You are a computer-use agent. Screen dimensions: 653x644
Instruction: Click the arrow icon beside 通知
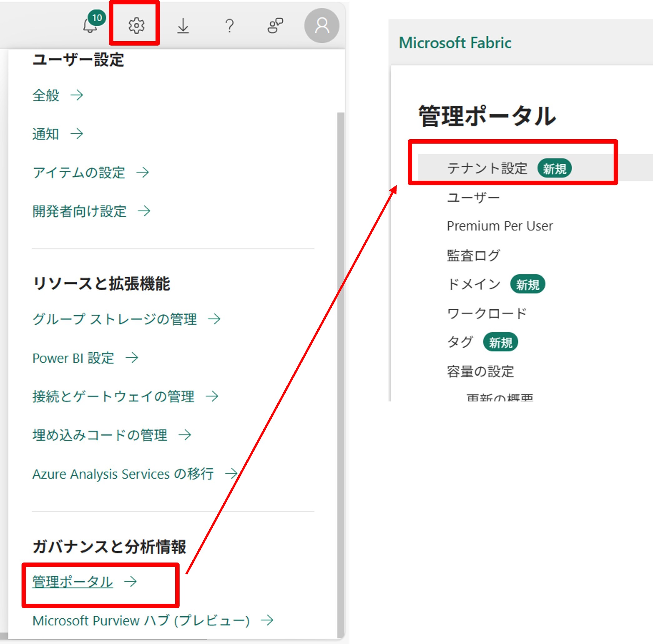77,134
